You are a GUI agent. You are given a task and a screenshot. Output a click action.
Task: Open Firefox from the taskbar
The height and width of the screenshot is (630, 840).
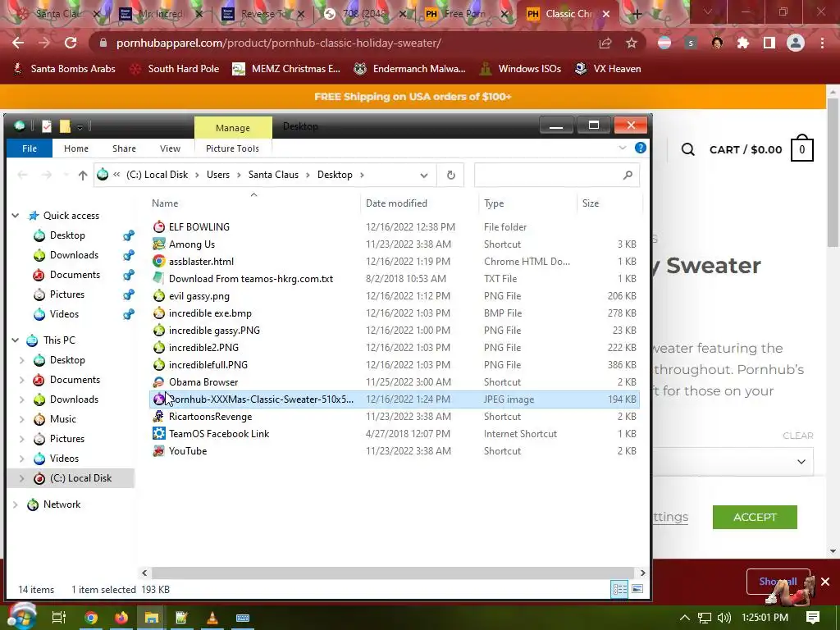pyautogui.click(x=121, y=618)
